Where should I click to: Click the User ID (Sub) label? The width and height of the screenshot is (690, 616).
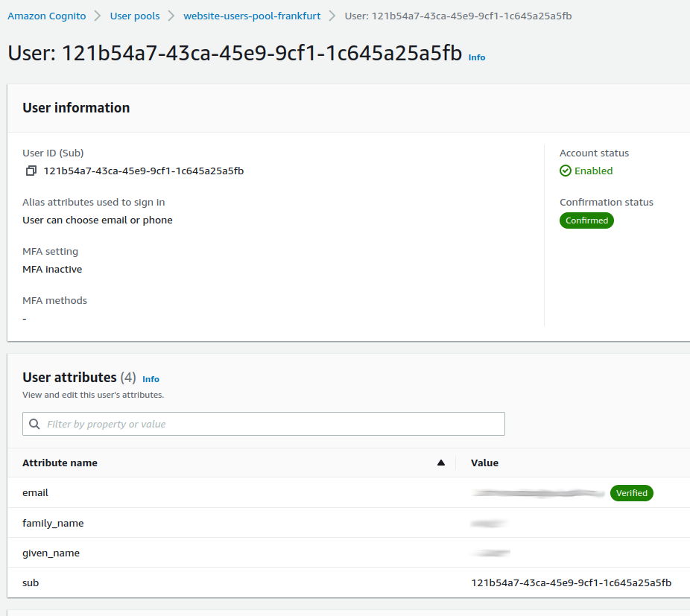coord(53,153)
